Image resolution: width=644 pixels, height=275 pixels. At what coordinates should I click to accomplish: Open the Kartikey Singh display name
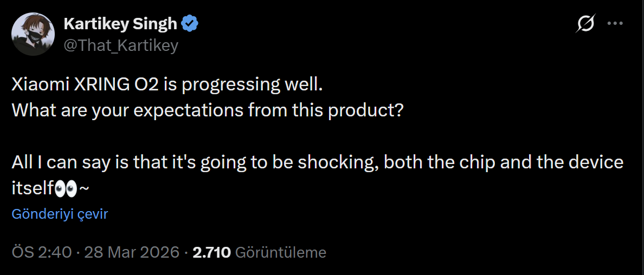[120, 24]
